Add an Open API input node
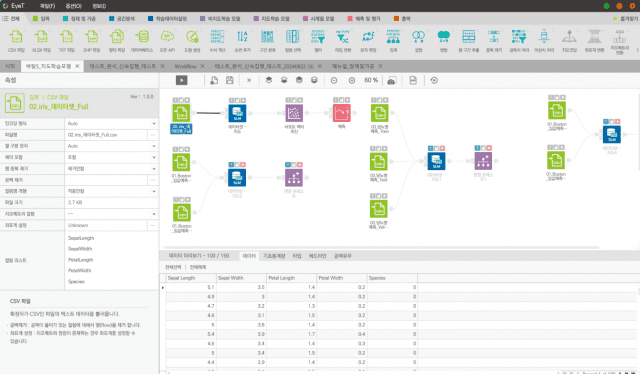The height and width of the screenshot is (374, 640). 167,41
